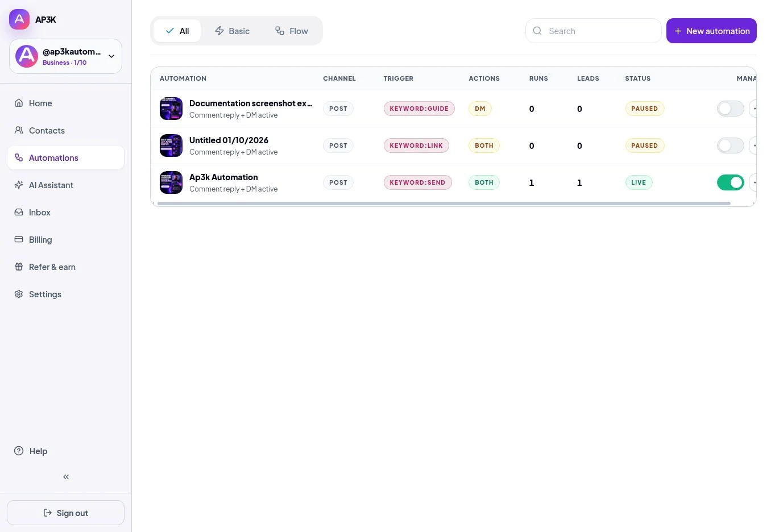Click the New automation button
The height and width of the screenshot is (532, 775).
coord(711,31)
